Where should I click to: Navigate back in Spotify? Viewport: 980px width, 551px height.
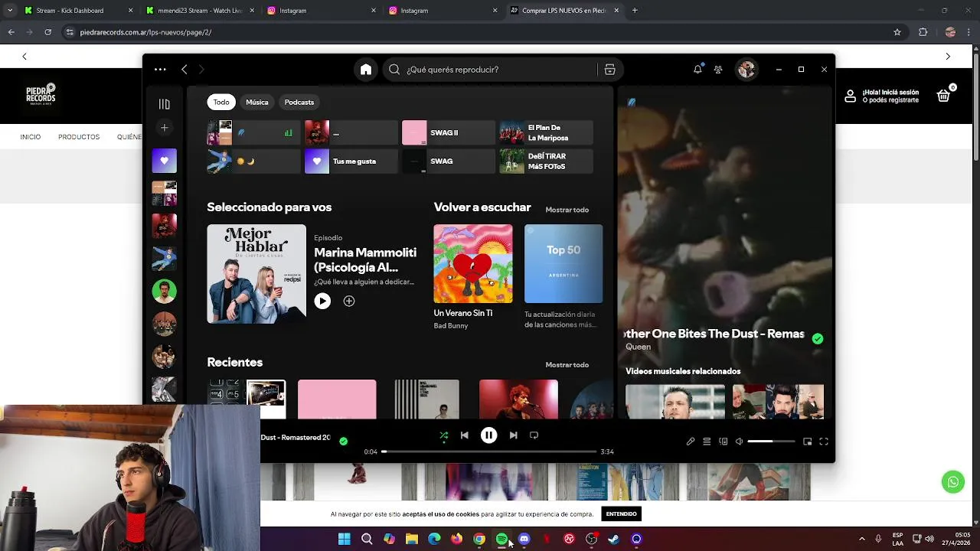click(x=184, y=70)
